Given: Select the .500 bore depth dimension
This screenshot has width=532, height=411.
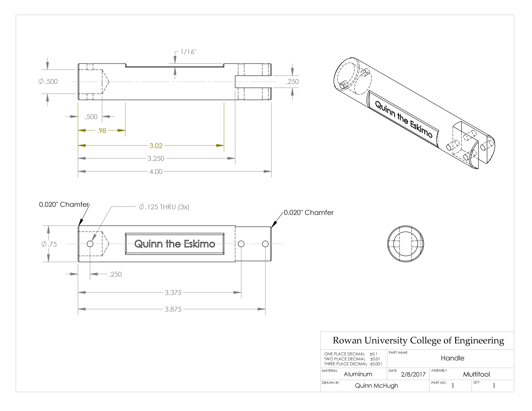Looking at the screenshot, I should click(x=91, y=117).
